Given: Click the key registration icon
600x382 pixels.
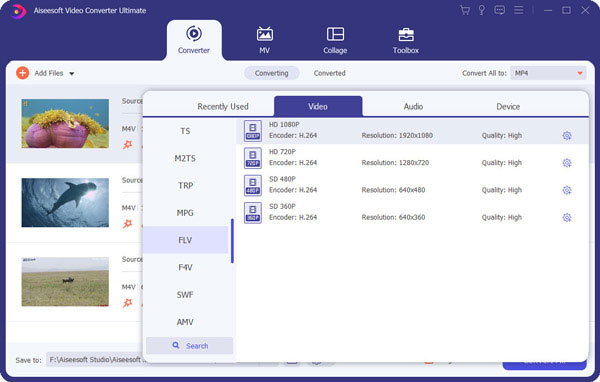Looking at the screenshot, I should [482, 10].
